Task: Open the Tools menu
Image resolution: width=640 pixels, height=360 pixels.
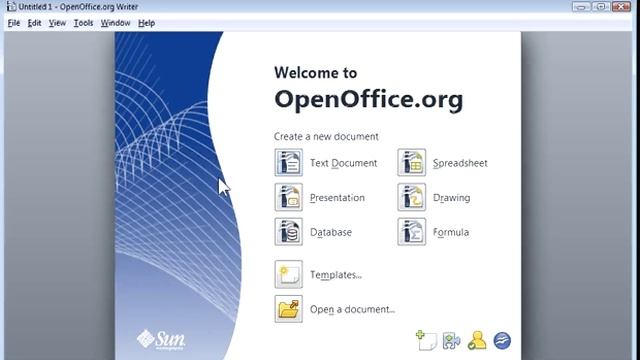Action: (x=83, y=23)
